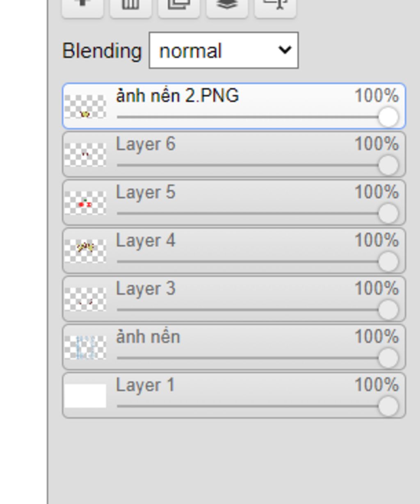
Task: Click ảnh nền 2.PNG opacity slider handle
Action: click(x=388, y=117)
